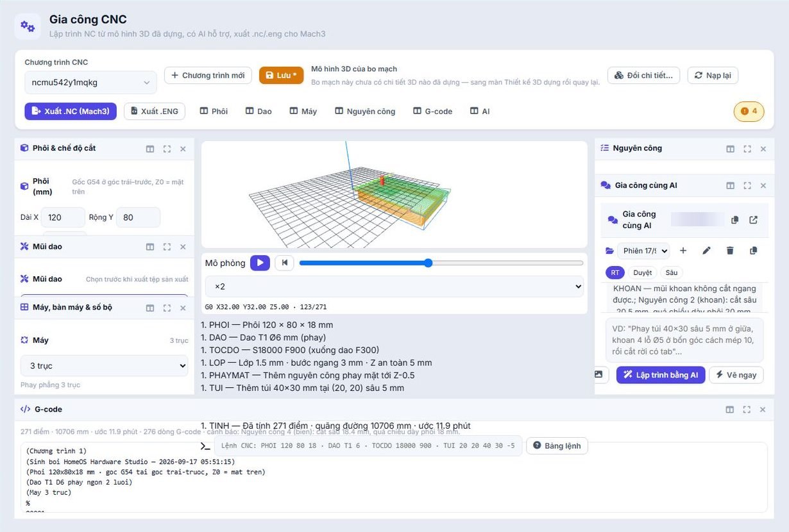Viewport: 789px width, 532px height.
Task: Rename AI session with pencil icon
Action: click(707, 251)
